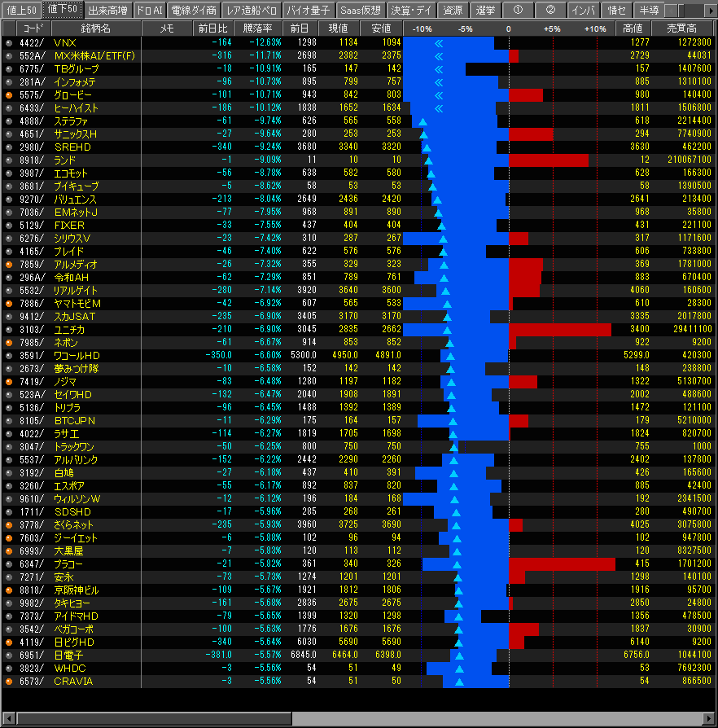Click the orange status dot beside さくらネット
The height and width of the screenshot is (728, 718).
[x=9, y=525]
